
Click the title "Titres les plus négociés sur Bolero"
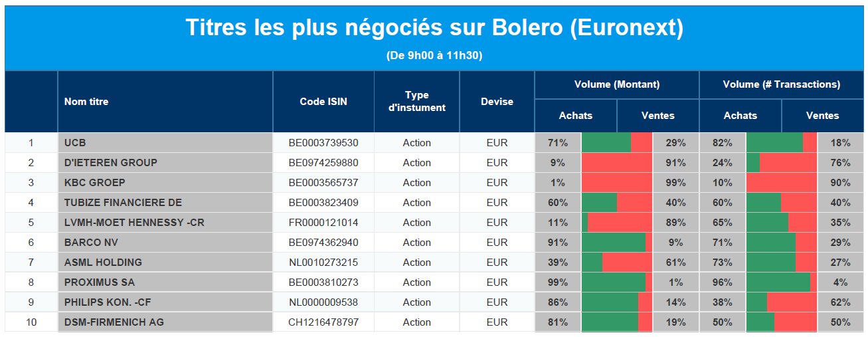coord(434,28)
